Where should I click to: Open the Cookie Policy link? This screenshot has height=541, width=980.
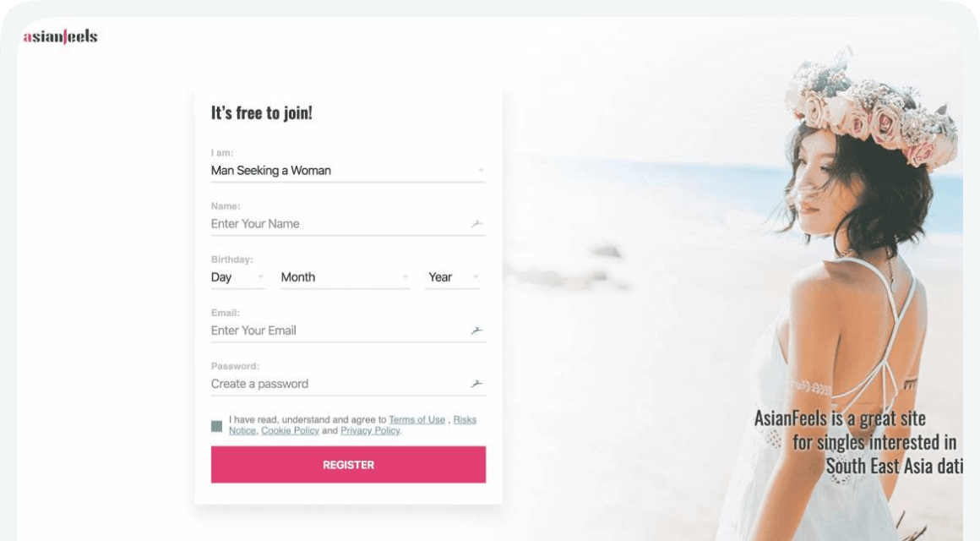(290, 430)
